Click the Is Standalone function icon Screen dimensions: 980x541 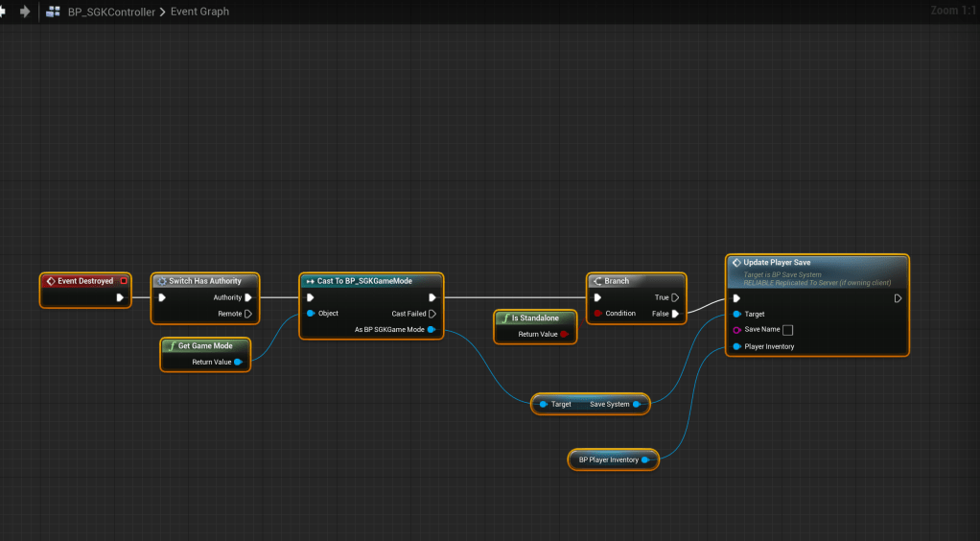pyautogui.click(x=504, y=318)
